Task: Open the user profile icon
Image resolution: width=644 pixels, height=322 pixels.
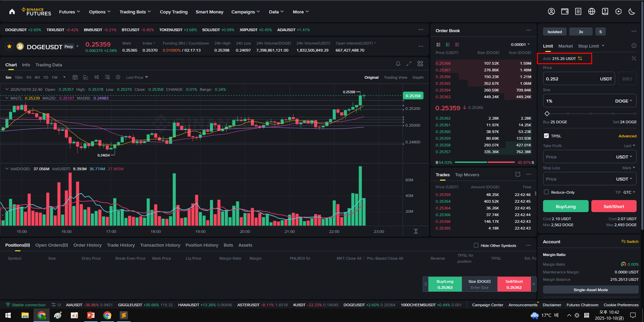Action: (x=551, y=11)
